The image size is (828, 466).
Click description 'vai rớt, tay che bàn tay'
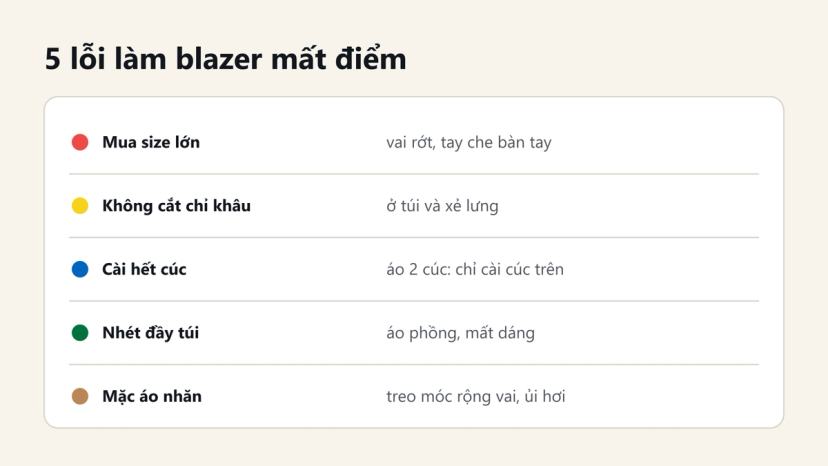coord(469,143)
